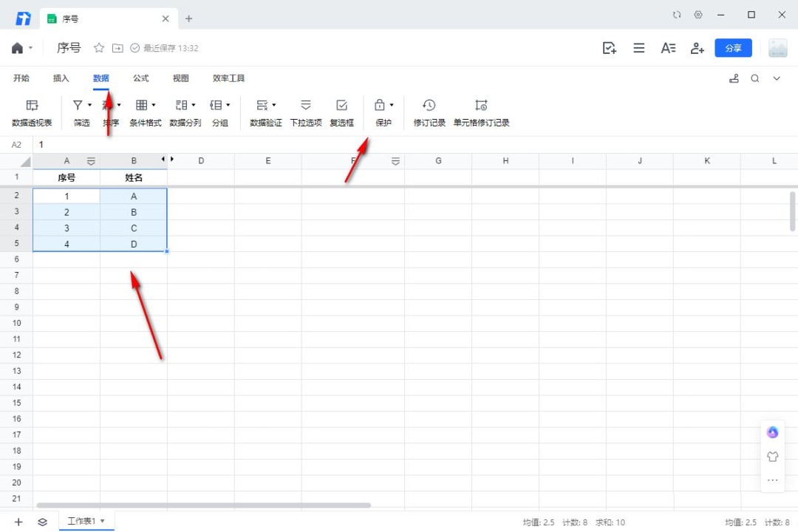Image resolution: width=798 pixels, height=532 pixels.
Task: Click the 下拉选项 dropdown list icon
Action: [306, 106]
